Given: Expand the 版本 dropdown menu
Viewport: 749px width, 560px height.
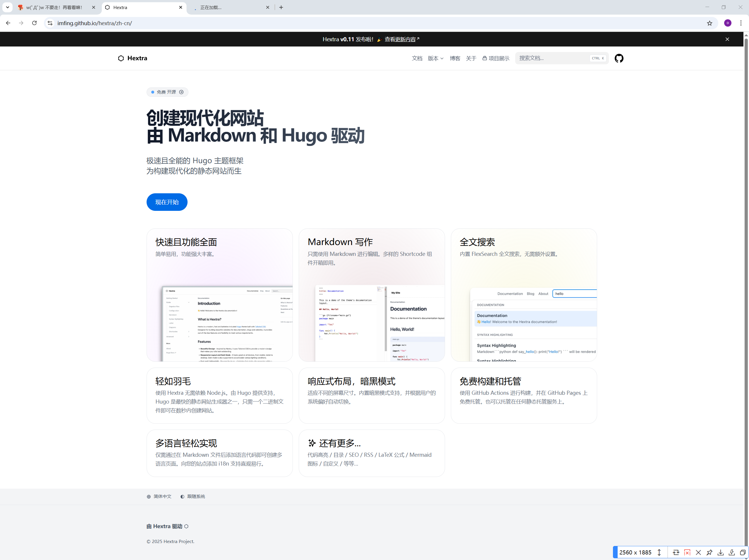Looking at the screenshot, I should [x=435, y=58].
